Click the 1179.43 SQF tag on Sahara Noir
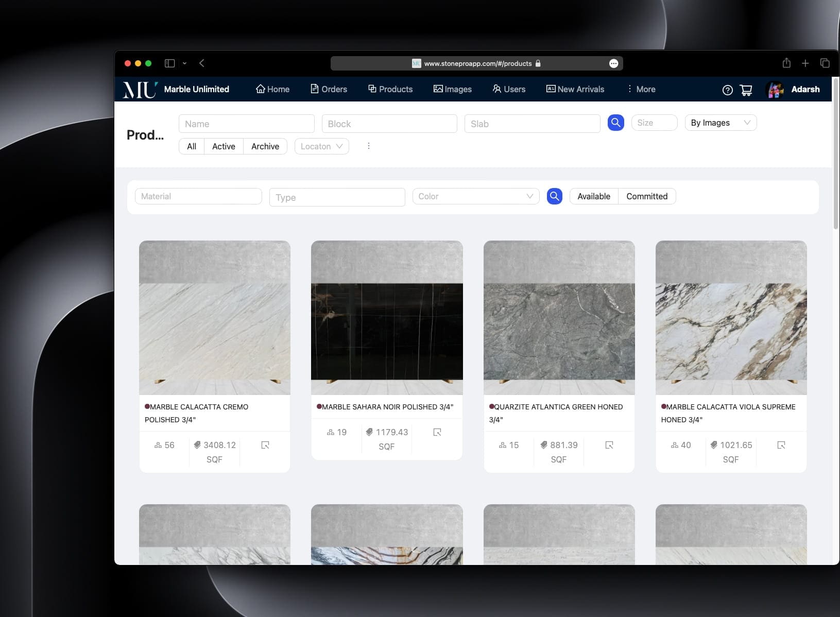This screenshot has width=840, height=617. point(387,439)
